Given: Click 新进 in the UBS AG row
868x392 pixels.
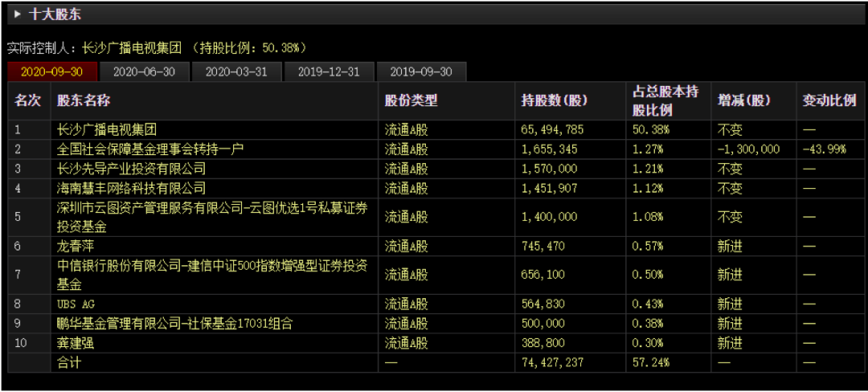Looking at the screenshot, I should pos(730,304).
